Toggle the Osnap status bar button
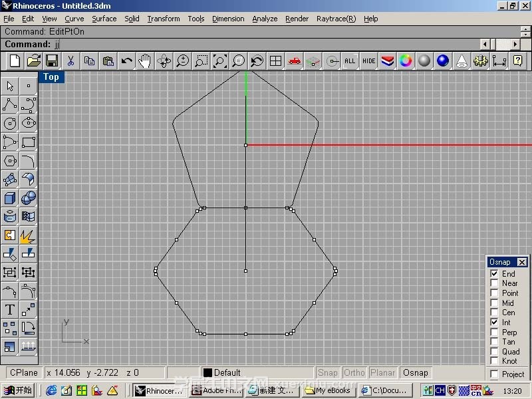 point(415,372)
